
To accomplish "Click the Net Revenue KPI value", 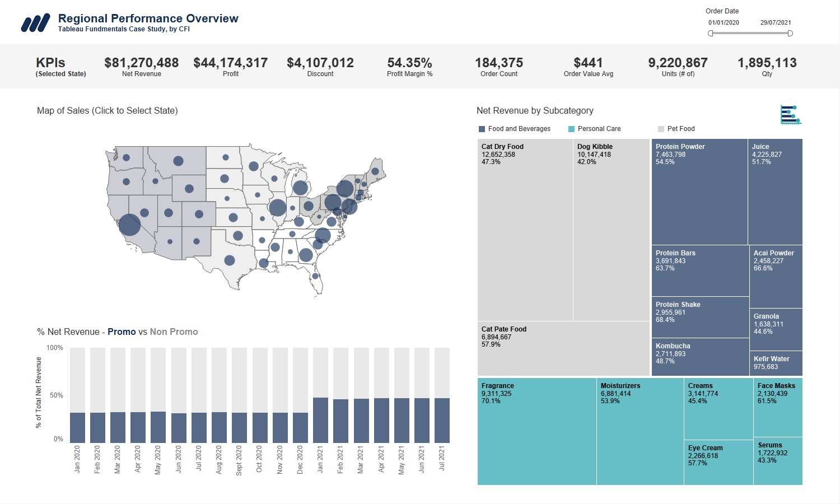I will pos(141,63).
